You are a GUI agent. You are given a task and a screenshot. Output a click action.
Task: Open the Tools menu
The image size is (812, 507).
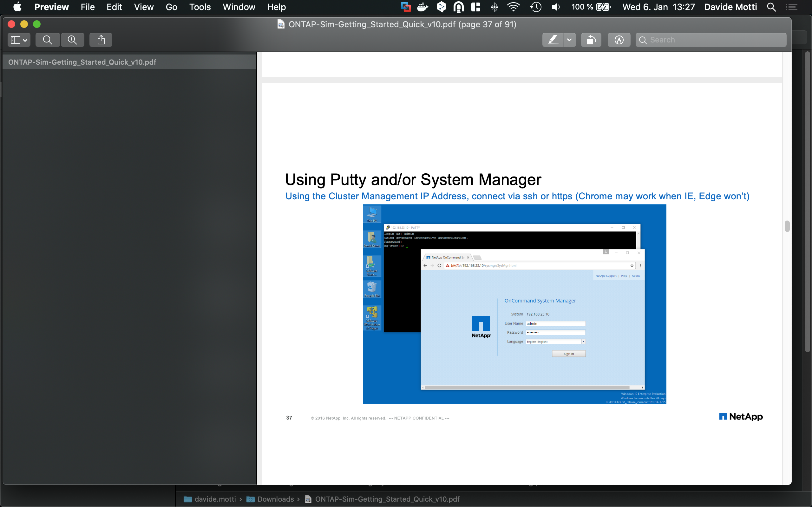pos(200,7)
